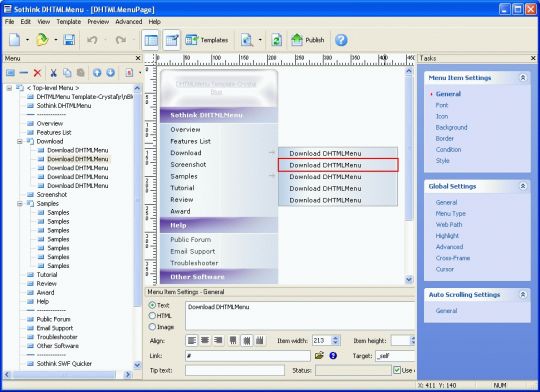540x392 pixels.
Task: Open the Advanced menu
Action: [x=129, y=22]
